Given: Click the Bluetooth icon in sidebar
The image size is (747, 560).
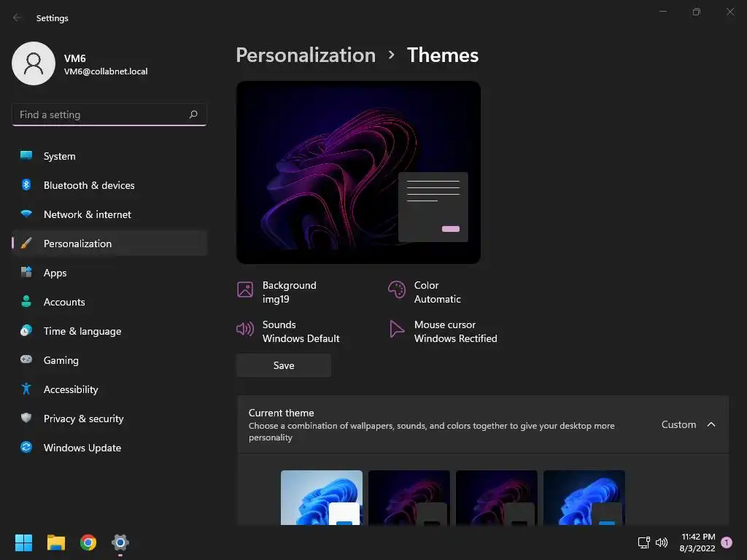Looking at the screenshot, I should (x=26, y=184).
